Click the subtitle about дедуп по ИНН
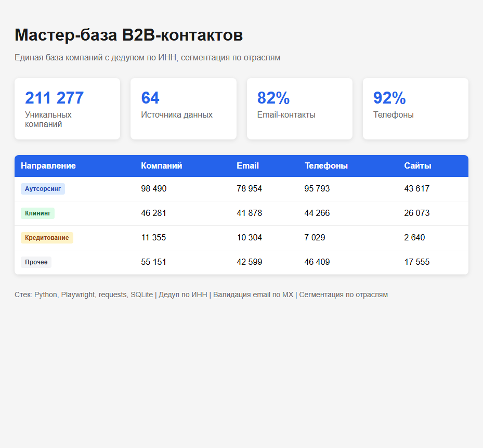 click(x=147, y=58)
